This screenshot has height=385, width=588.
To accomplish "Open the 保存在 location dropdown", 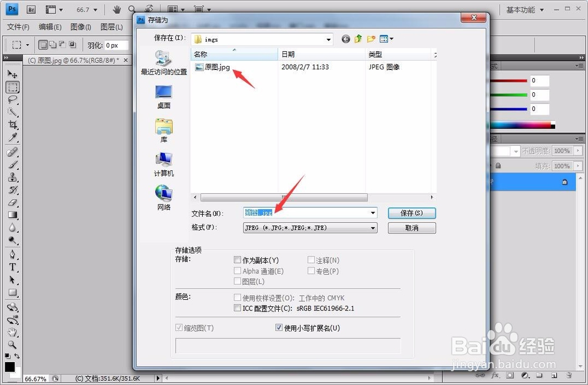I will (x=328, y=39).
